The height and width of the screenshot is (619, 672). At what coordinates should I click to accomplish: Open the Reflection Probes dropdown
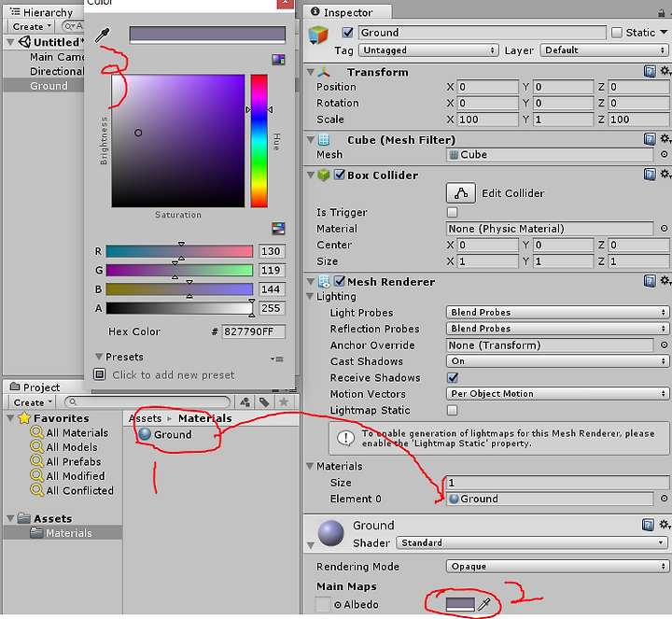point(557,329)
